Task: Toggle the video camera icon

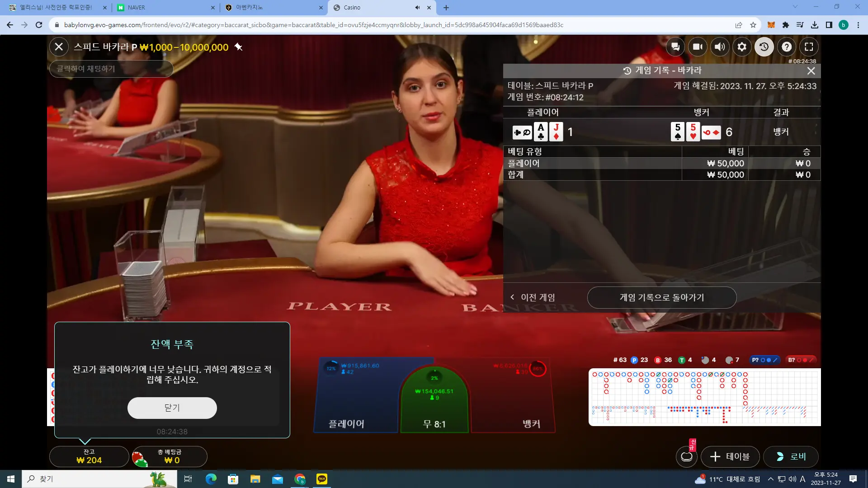Action: pyautogui.click(x=698, y=47)
